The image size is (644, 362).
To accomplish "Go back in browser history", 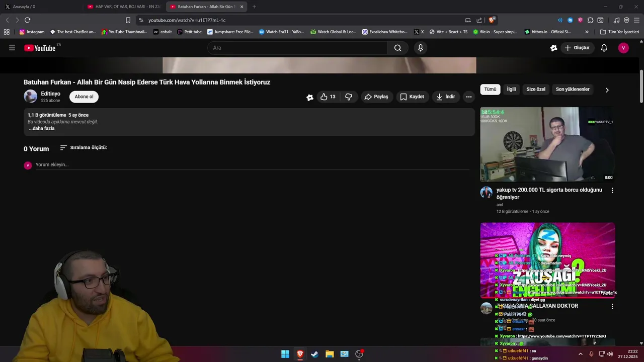I will pyautogui.click(x=7, y=20).
